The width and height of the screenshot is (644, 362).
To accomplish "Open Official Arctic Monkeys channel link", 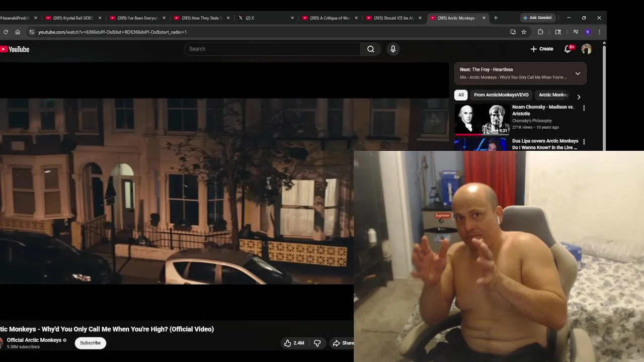I will click(34, 340).
